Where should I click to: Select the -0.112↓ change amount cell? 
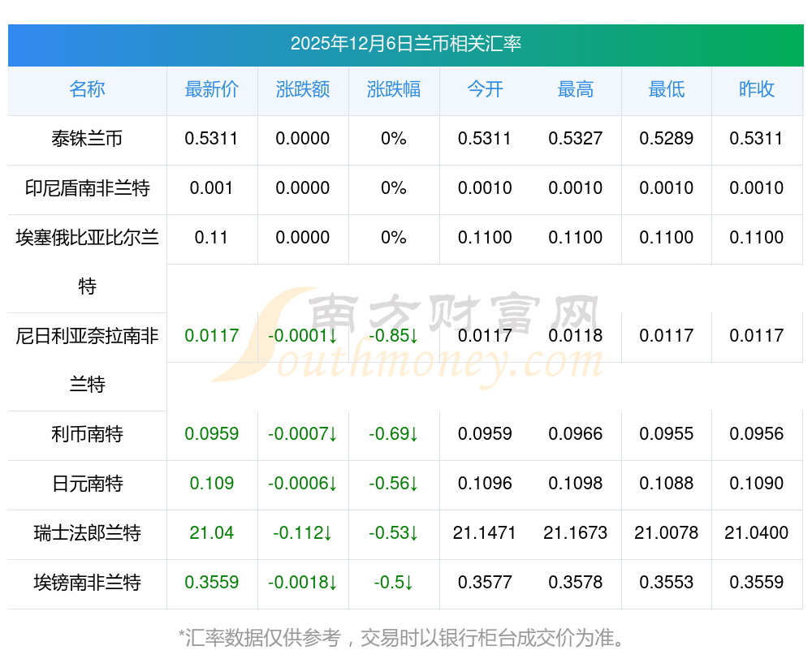coord(303,533)
